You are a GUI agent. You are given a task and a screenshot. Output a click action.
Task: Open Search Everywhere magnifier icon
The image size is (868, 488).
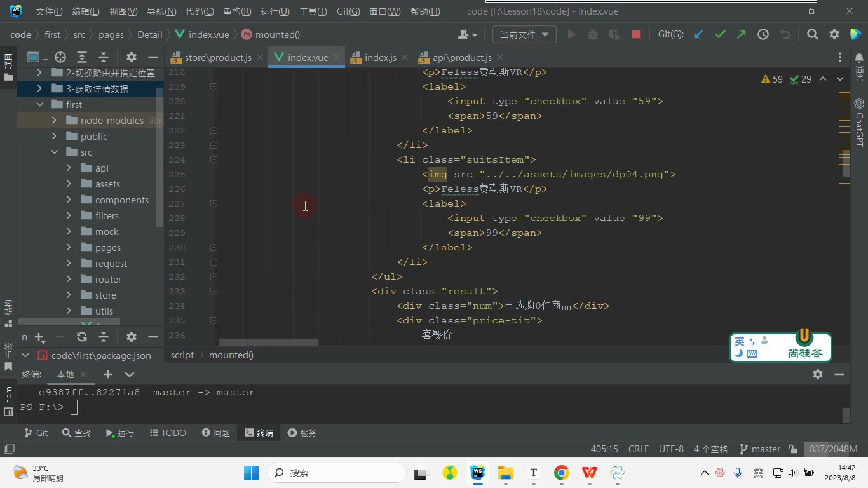(812, 35)
